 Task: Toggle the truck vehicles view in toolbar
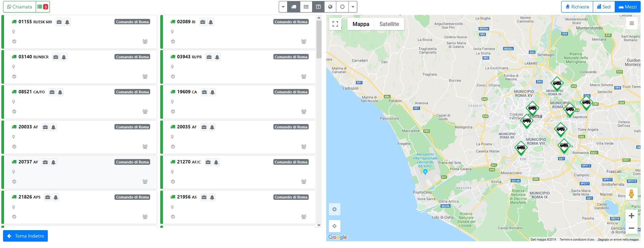point(294,7)
